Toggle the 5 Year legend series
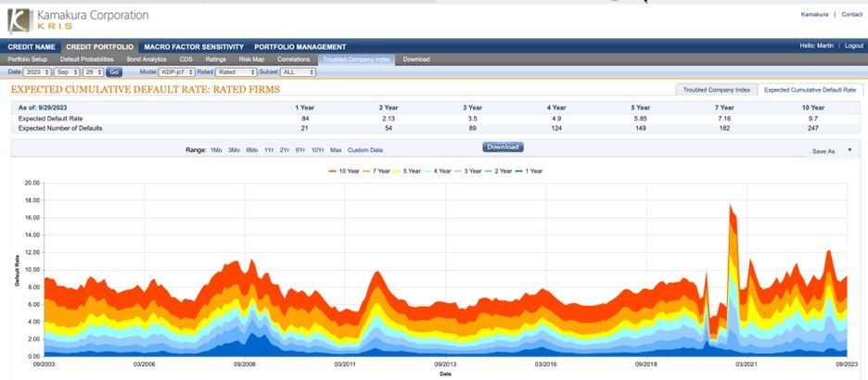Viewport: 868px width, 380px height. [x=407, y=171]
